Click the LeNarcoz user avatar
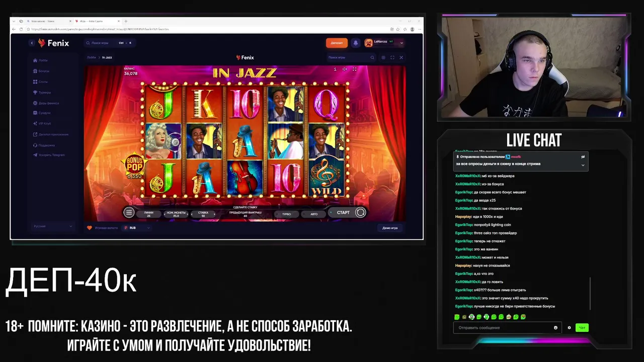Screen dimensions: 644x362 pos(369,43)
